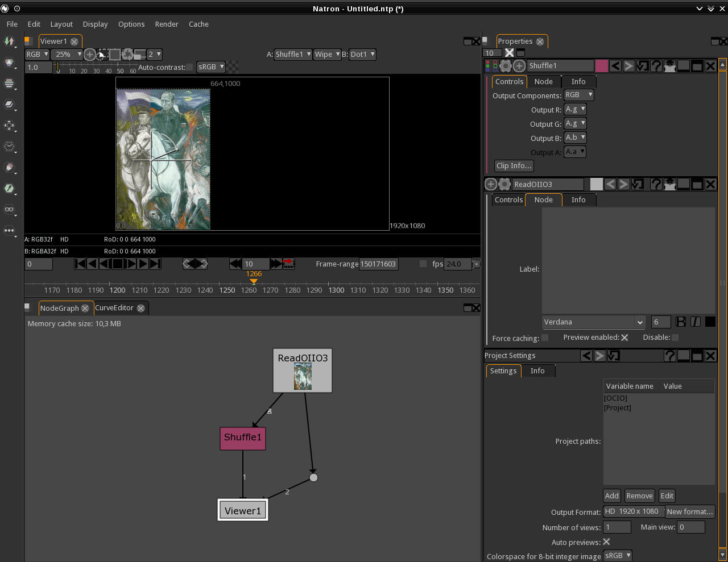Open Info tab in Project Settings
728x562 pixels.
click(537, 371)
